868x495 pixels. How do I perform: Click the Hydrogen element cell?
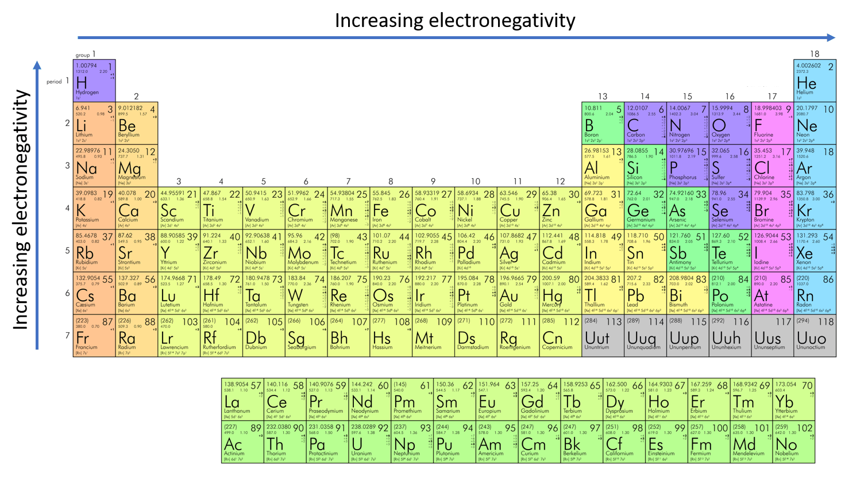(94, 80)
